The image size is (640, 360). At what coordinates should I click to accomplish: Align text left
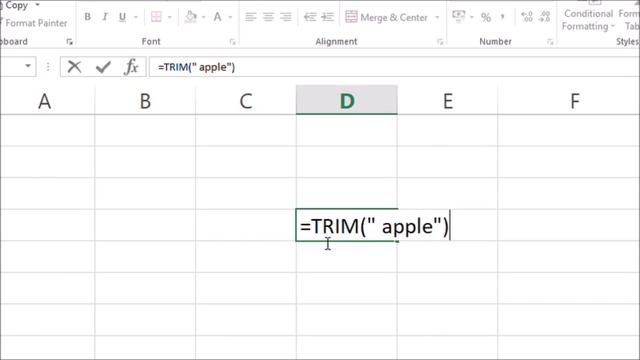point(251,17)
